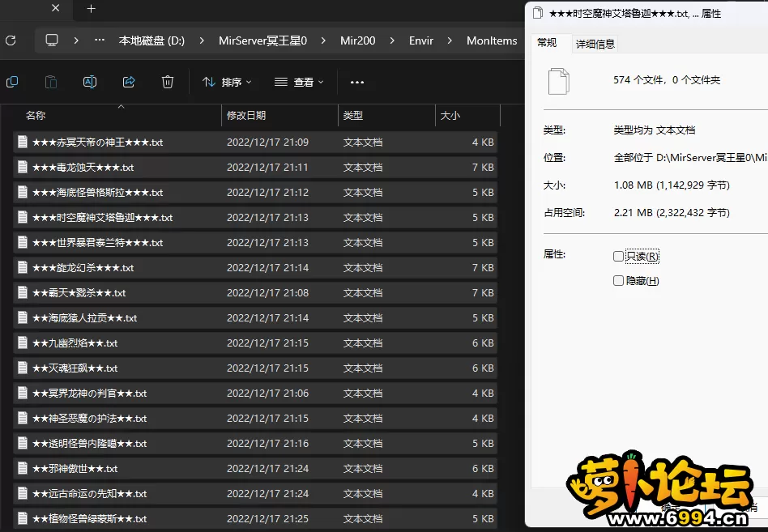This screenshot has height=532, width=768.
Task: Add a new Explorer tab
Action: click(x=91, y=9)
